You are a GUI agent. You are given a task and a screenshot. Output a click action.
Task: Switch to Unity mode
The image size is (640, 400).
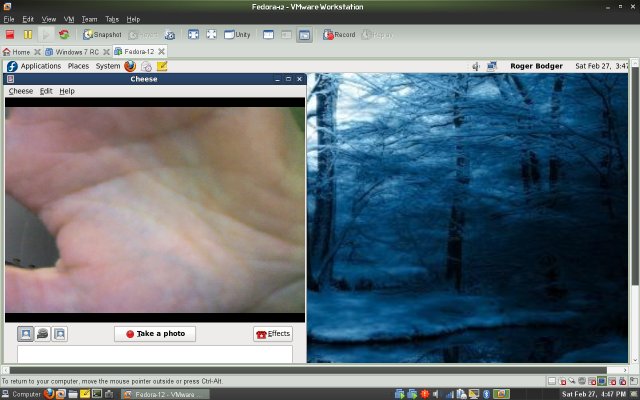(237, 35)
